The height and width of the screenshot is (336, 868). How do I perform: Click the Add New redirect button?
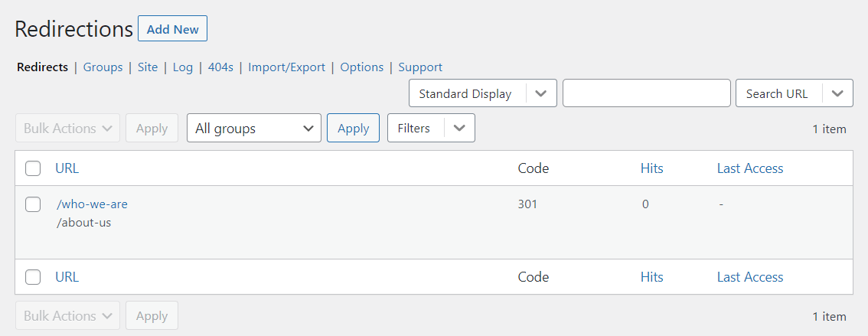click(172, 29)
